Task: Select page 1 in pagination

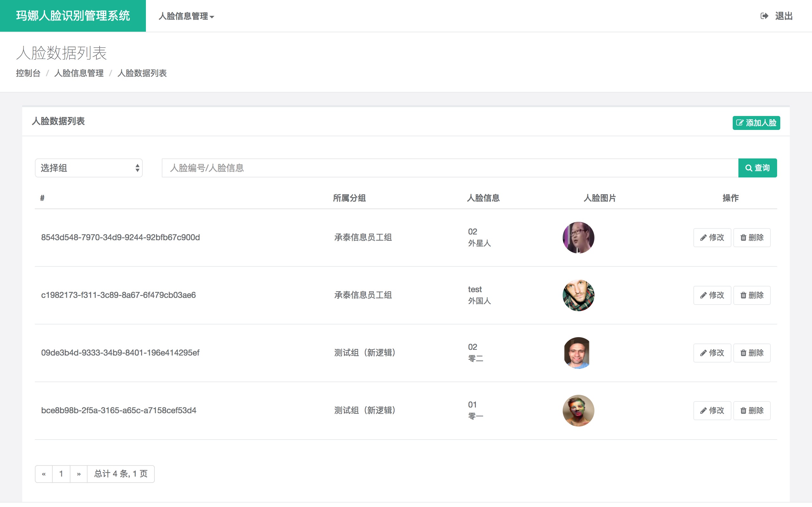Action: [61, 474]
